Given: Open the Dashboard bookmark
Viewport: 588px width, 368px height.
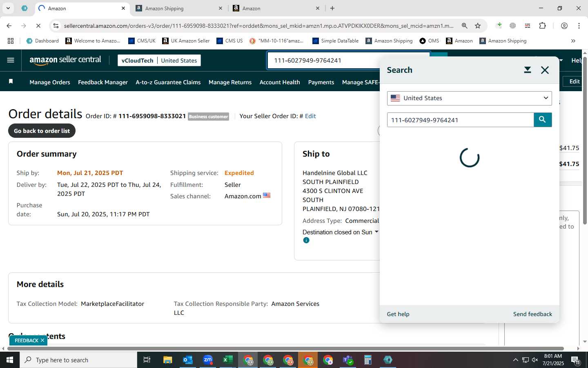Looking at the screenshot, I should click(43, 41).
